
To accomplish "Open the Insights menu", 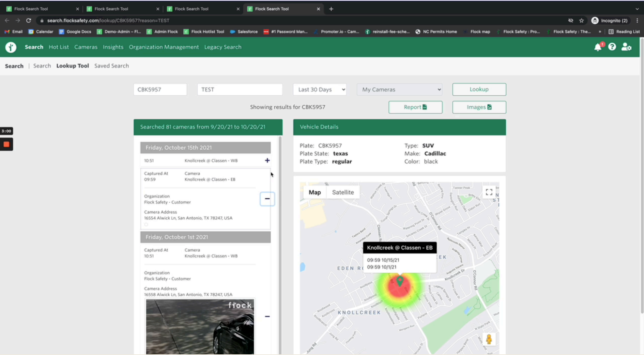I will tap(113, 47).
